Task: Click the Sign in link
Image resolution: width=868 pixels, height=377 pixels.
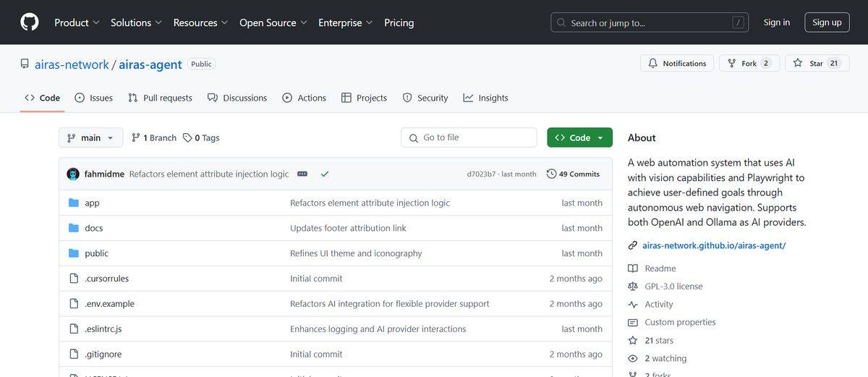Action: pyautogui.click(x=777, y=22)
